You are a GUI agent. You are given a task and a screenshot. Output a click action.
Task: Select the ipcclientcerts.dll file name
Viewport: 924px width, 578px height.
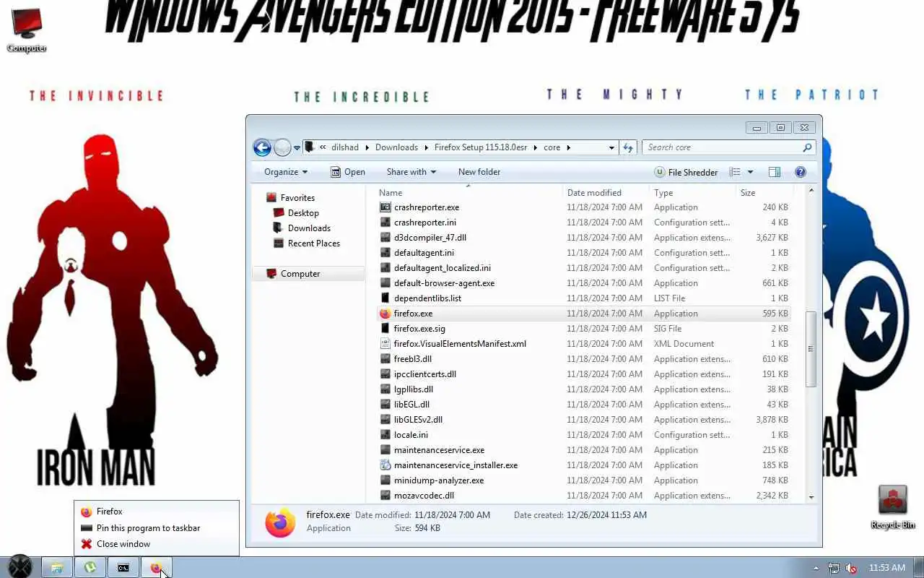coord(425,374)
